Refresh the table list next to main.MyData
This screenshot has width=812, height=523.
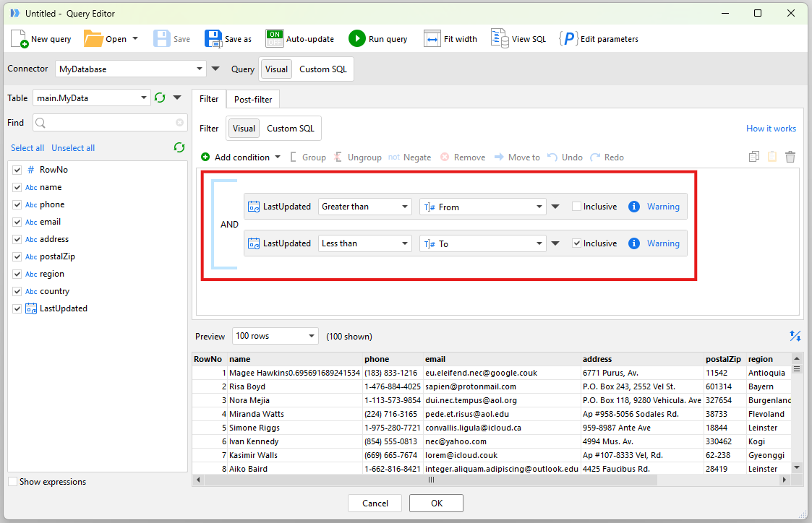coord(161,98)
